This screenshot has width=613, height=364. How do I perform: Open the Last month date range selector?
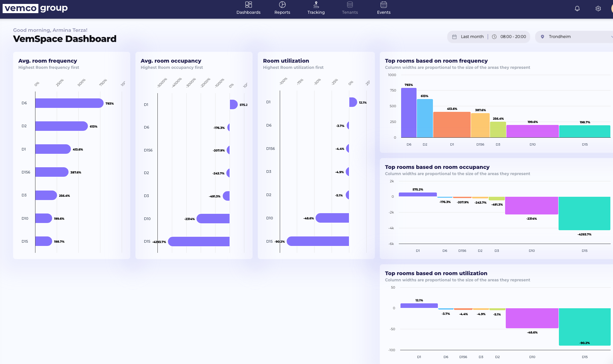pos(472,36)
